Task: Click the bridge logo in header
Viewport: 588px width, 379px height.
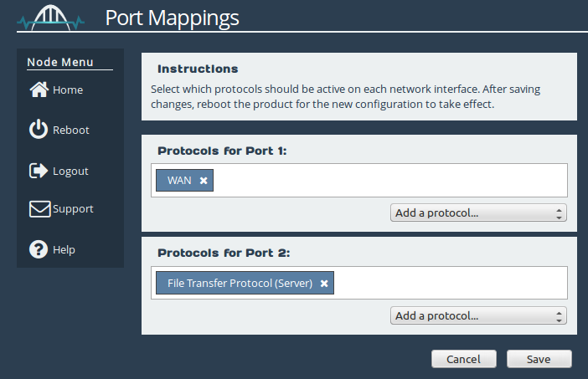Action: [x=50, y=18]
